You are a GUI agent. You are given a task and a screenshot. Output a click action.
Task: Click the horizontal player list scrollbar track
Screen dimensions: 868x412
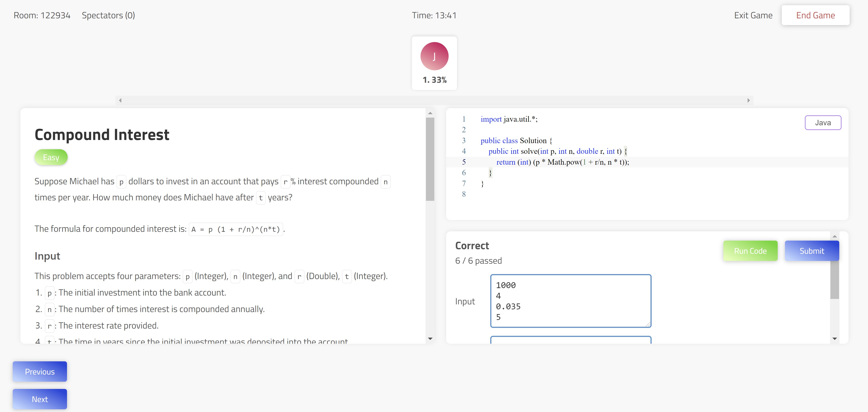[434, 100]
